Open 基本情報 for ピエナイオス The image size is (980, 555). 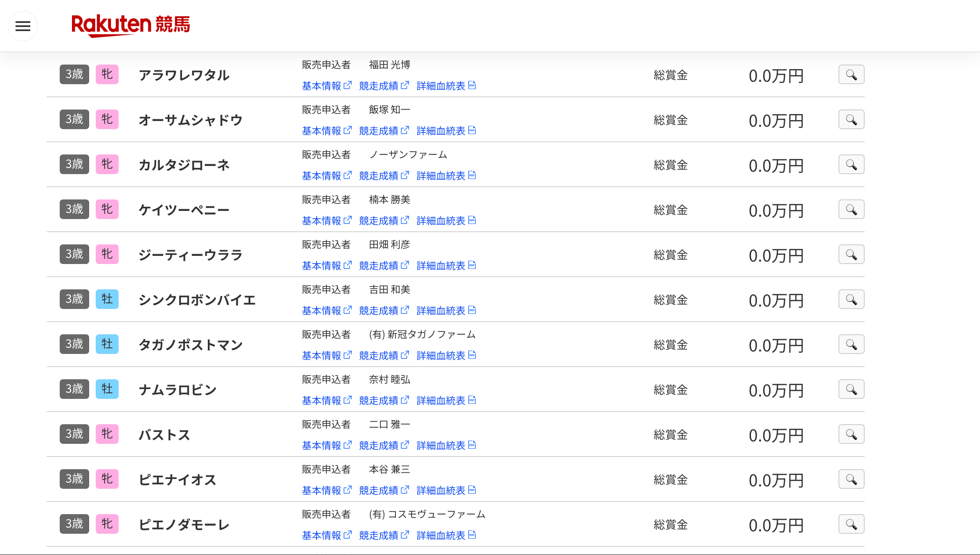click(327, 490)
